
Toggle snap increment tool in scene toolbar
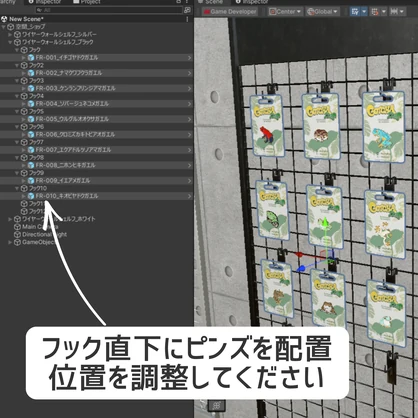pos(394,12)
